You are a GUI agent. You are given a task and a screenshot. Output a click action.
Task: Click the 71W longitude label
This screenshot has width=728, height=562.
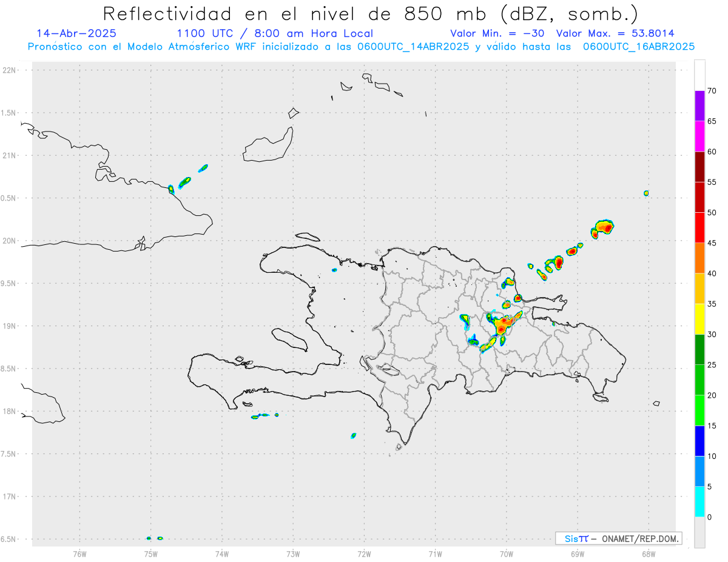[435, 554]
